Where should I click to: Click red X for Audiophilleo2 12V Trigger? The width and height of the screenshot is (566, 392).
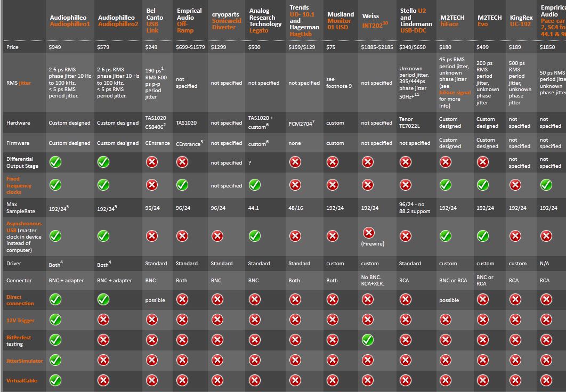tap(103, 320)
